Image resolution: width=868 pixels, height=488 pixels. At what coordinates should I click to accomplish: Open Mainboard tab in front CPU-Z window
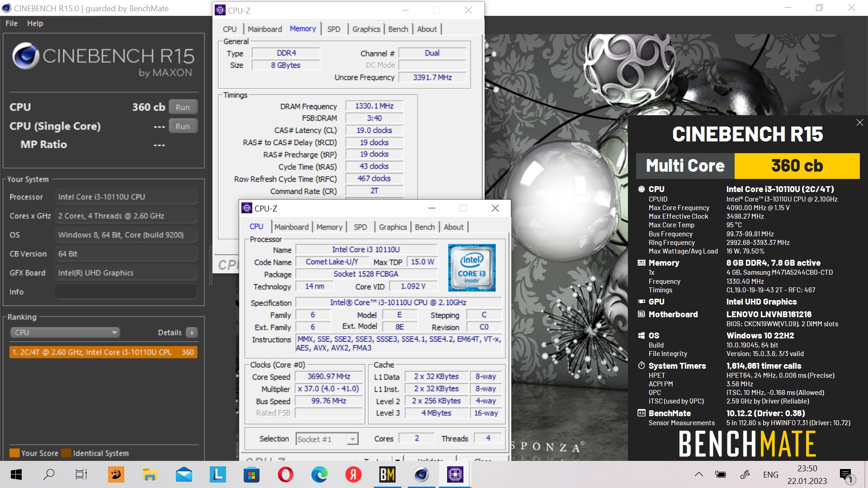click(291, 227)
